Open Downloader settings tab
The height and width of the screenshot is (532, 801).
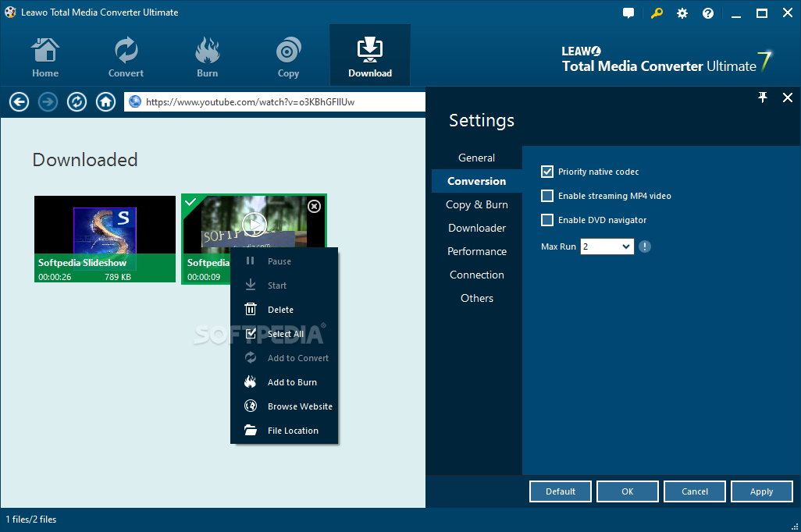click(x=476, y=229)
